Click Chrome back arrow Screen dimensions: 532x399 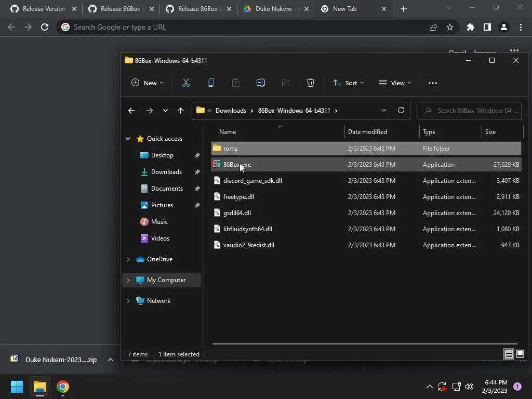coord(11,27)
